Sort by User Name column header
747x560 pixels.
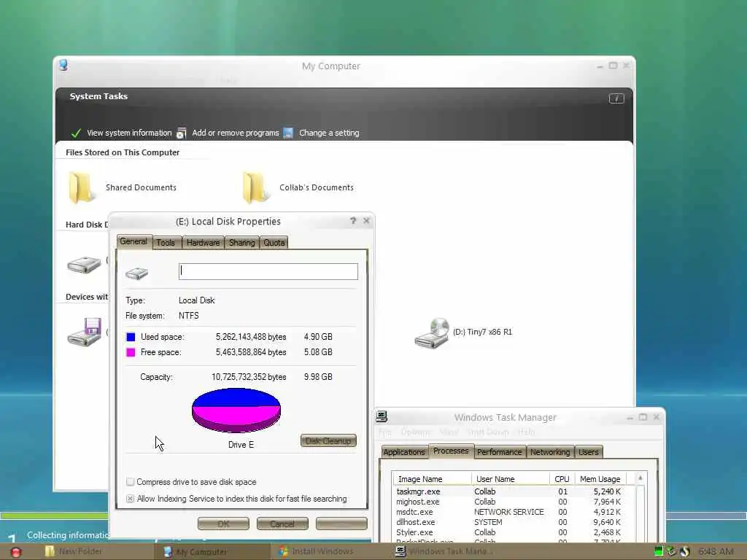click(x=510, y=478)
